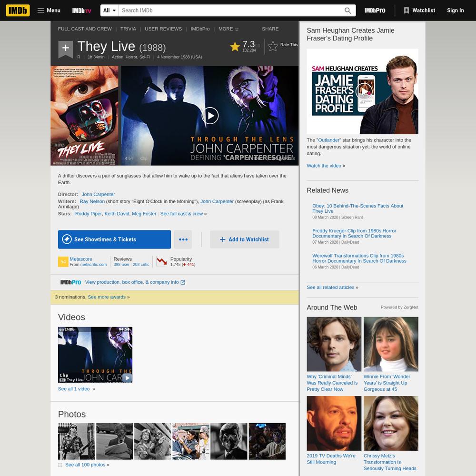
Task: Open the metacritic.com link
Action: pyautogui.click(x=93, y=264)
